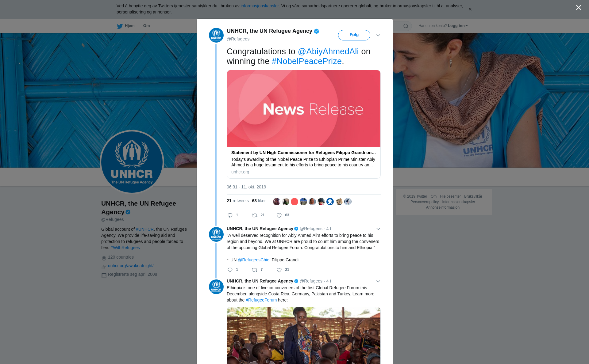Reply to the Filippo Grandi quote tweet
Image resolution: width=589 pixels, height=364 pixels.
pyautogui.click(x=230, y=270)
